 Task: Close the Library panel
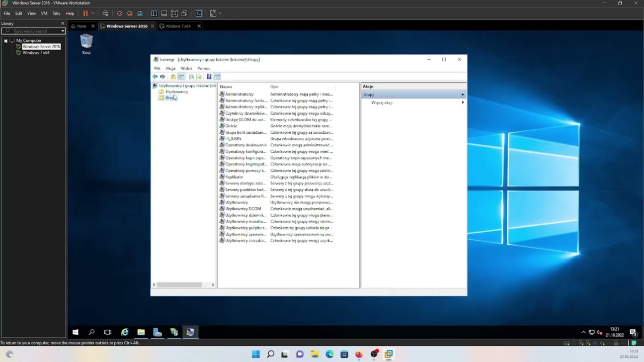(x=63, y=24)
